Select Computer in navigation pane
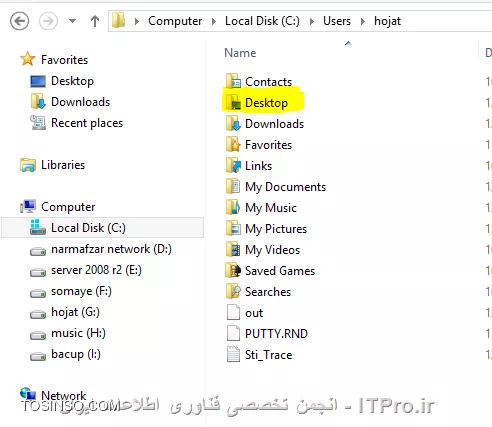 (x=68, y=207)
